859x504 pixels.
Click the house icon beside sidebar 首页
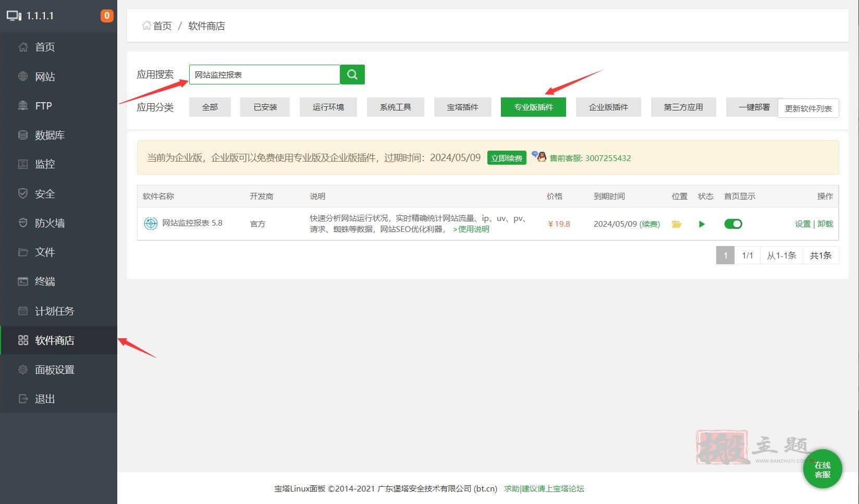click(x=23, y=47)
